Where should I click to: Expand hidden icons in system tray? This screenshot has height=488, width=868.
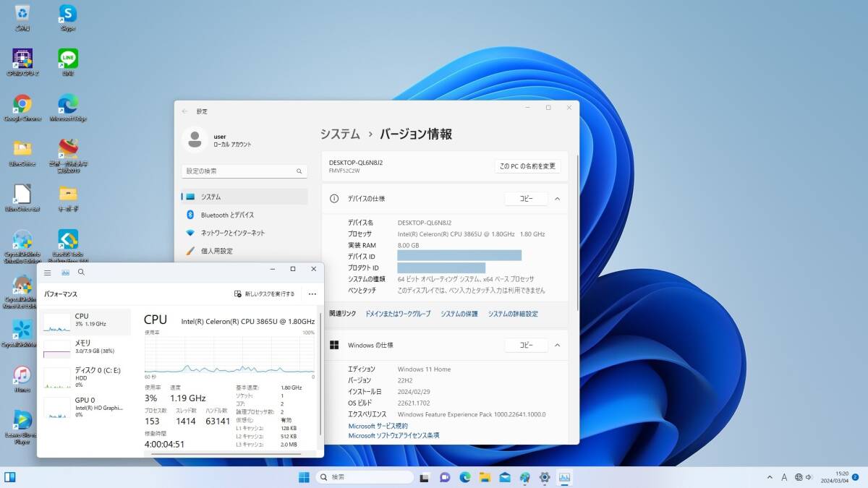click(x=769, y=477)
